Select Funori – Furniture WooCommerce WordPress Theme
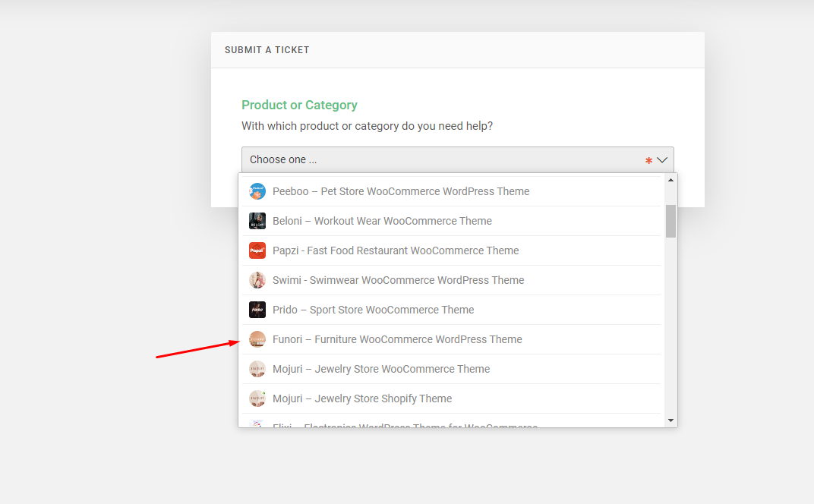The image size is (814, 504). [x=451, y=339]
